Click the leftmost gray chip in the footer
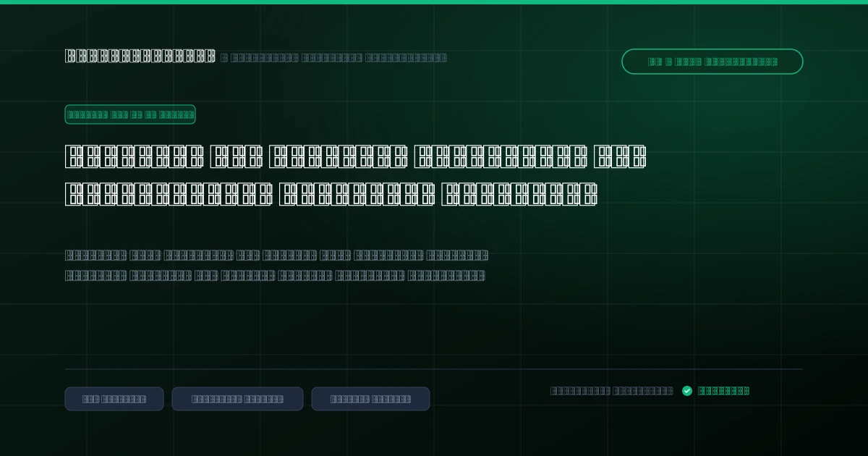This screenshot has width=868, height=456. click(x=114, y=399)
